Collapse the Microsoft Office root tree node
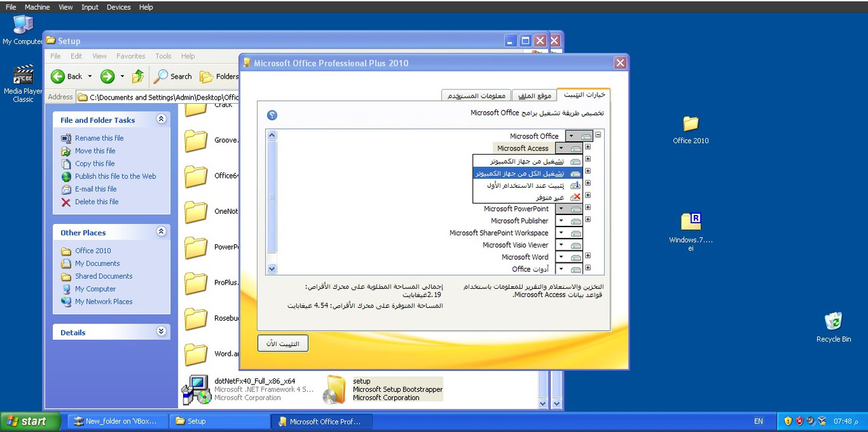 click(x=598, y=135)
